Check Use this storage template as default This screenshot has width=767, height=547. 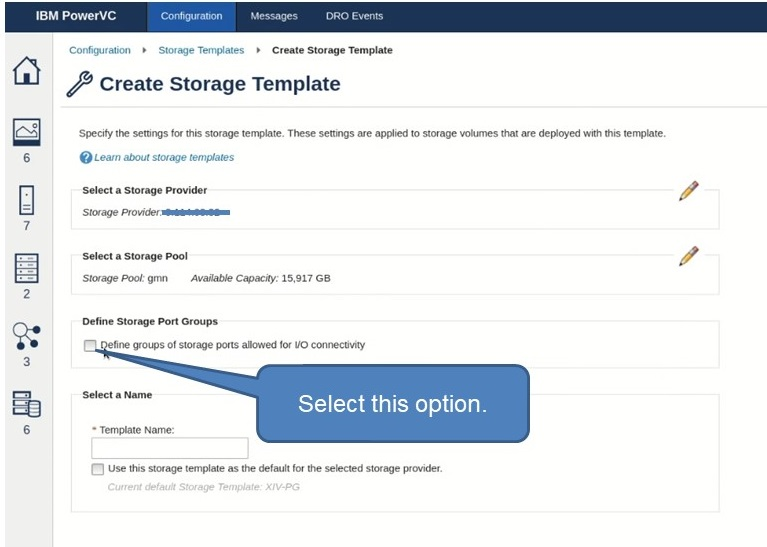point(98,469)
